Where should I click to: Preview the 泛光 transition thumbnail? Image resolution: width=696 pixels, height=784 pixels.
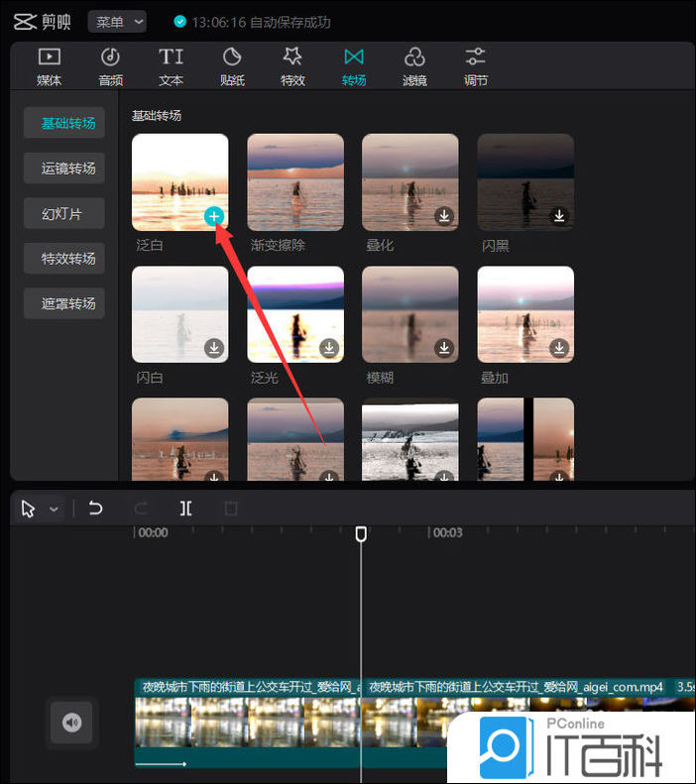(295, 314)
